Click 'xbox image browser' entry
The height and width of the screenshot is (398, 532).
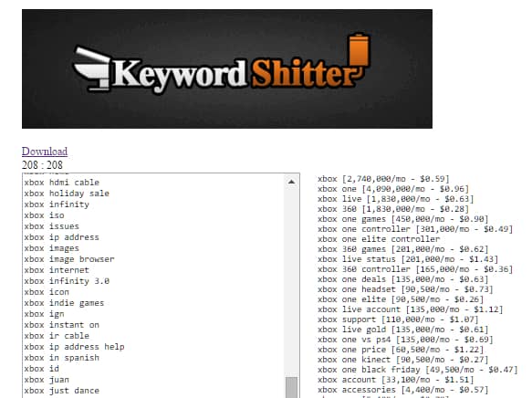(69, 259)
